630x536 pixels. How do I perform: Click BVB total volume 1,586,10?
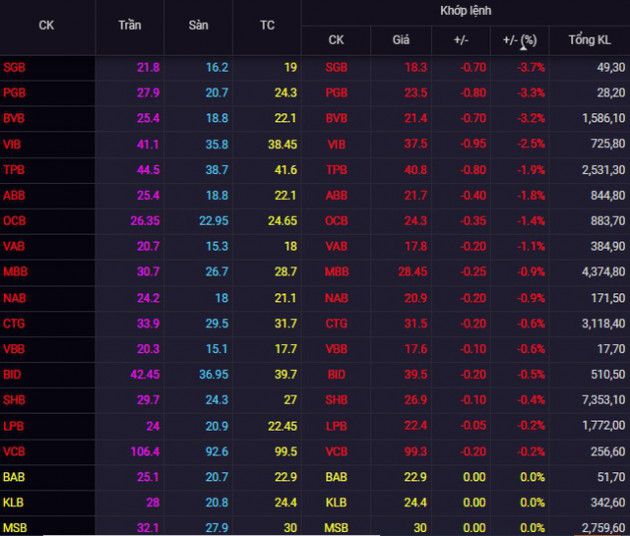click(x=603, y=118)
